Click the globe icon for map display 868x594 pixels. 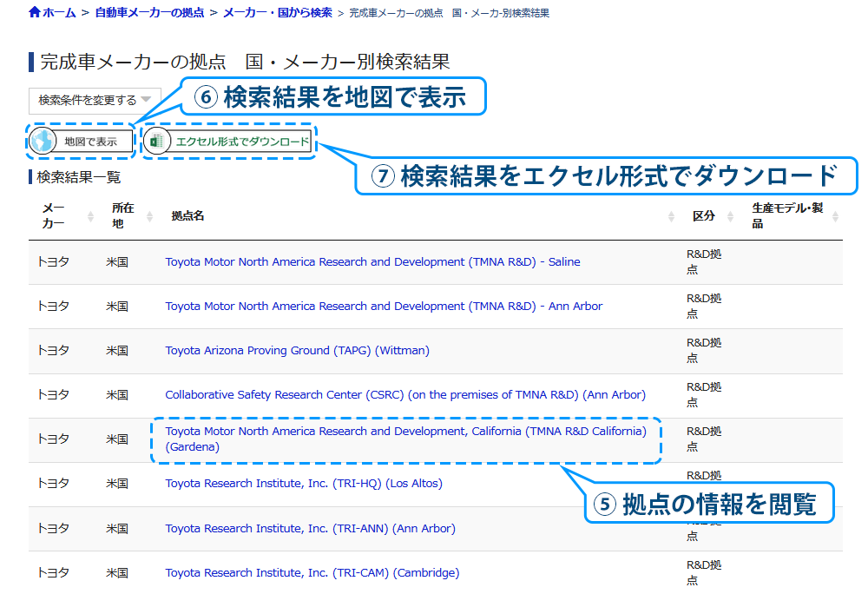[x=43, y=142]
